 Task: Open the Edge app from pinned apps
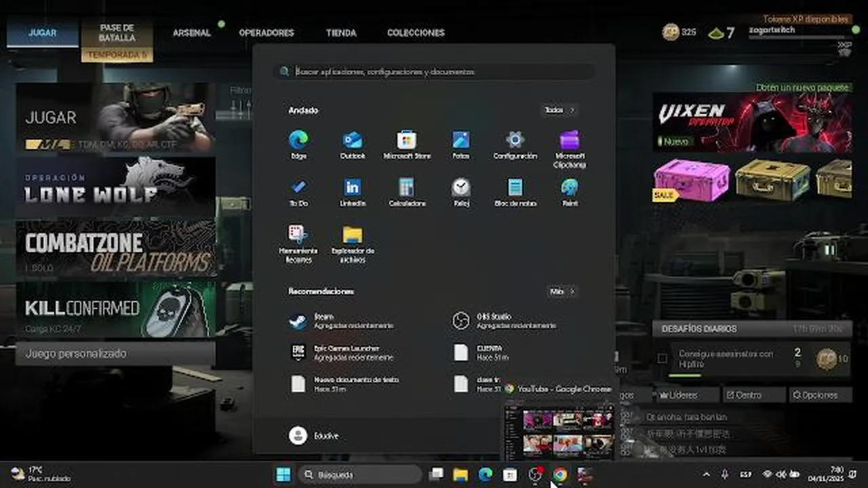298,144
